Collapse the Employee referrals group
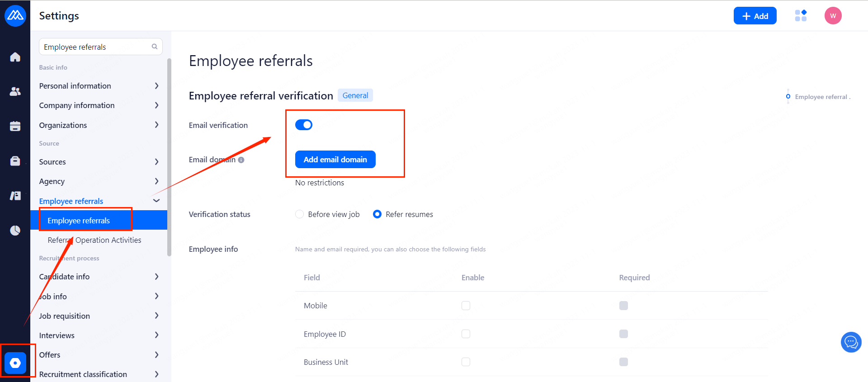The height and width of the screenshot is (382, 868). [156, 201]
